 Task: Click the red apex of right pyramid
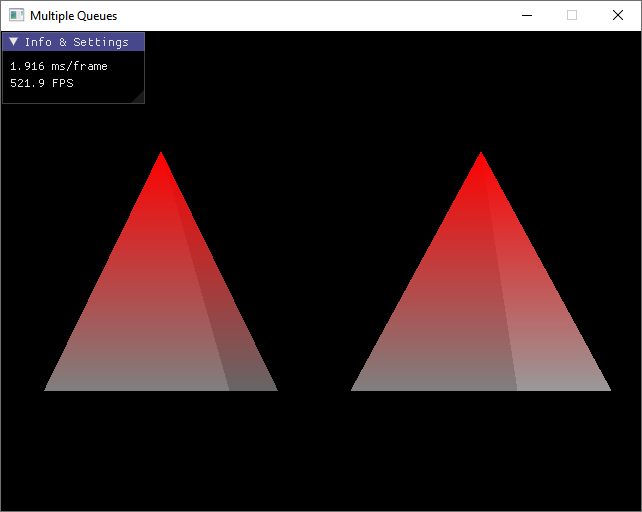point(481,157)
